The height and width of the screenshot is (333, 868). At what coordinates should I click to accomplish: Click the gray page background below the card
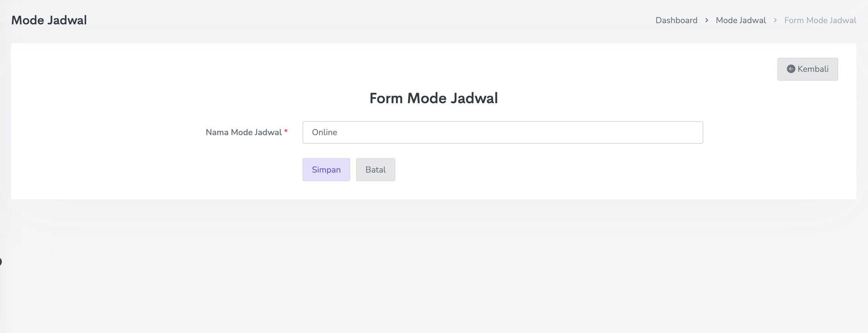433,271
